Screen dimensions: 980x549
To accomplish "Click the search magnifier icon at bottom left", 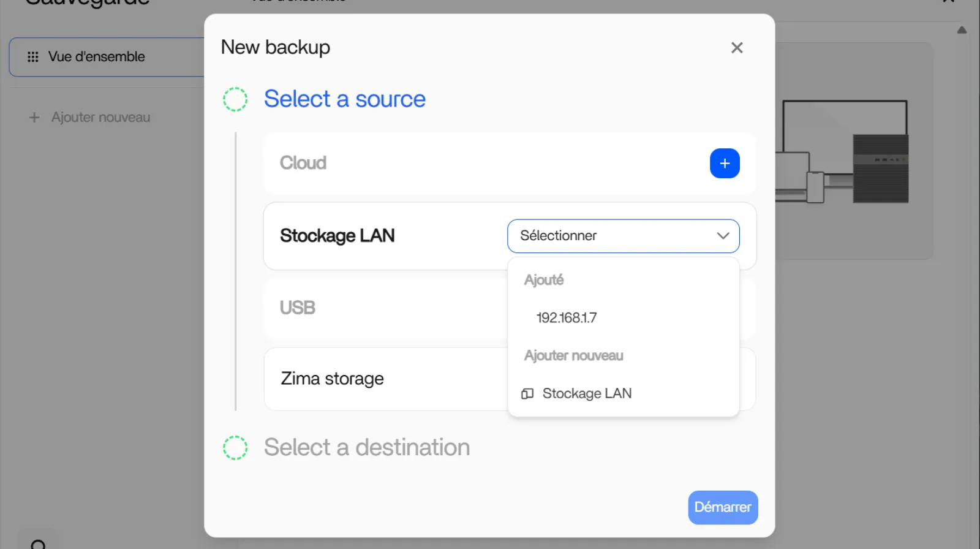I will point(38,544).
